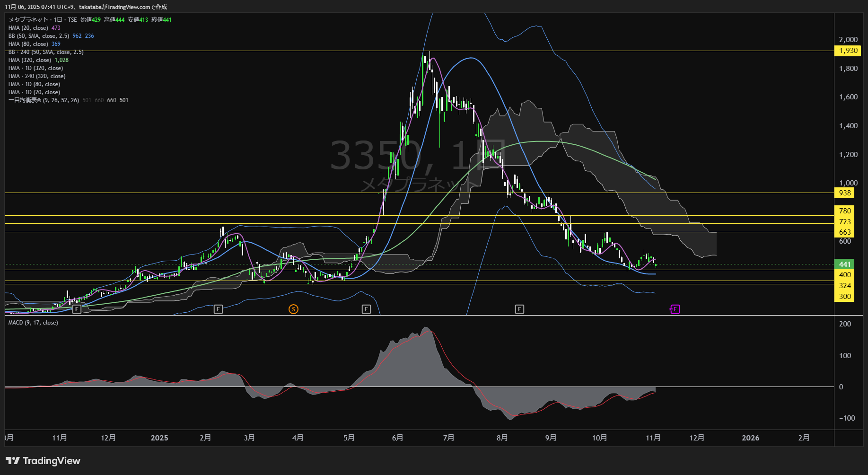
Task: Click the orange split marker S
Action: (x=293, y=309)
